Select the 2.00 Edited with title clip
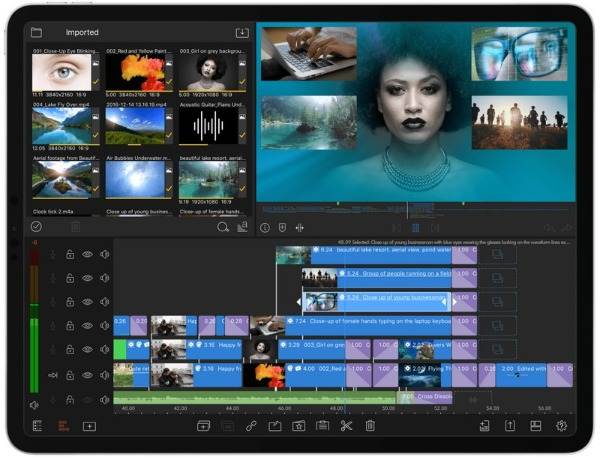 point(521,375)
